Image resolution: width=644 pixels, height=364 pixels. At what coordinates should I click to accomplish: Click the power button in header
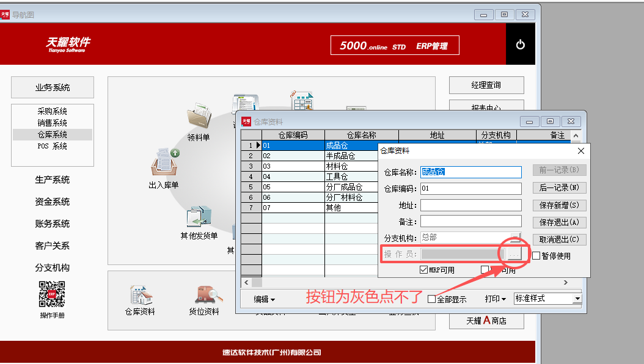(x=521, y=45)
